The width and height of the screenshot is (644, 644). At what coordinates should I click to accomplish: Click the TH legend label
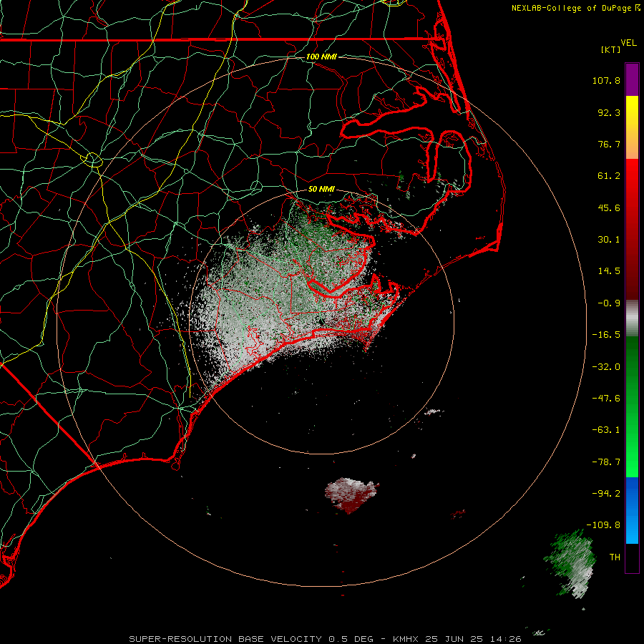615,557
